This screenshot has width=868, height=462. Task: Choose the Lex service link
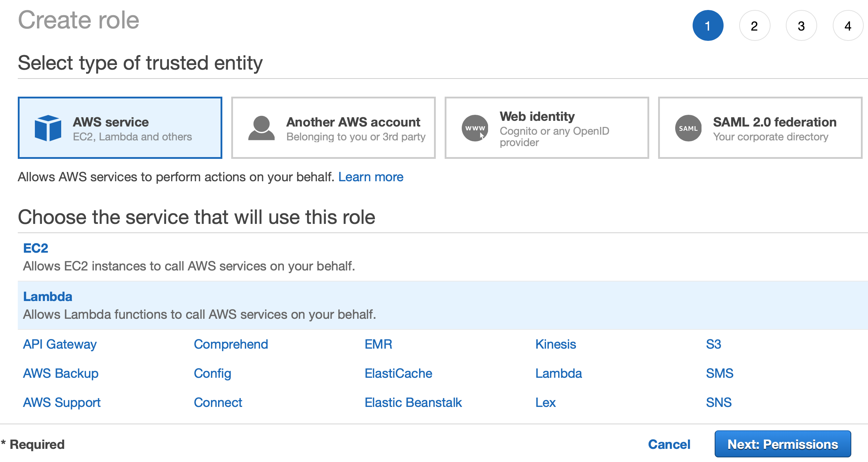(545, 403)
